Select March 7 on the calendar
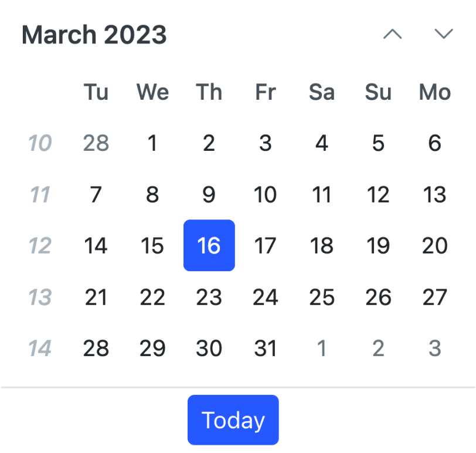This screenshot has width=476, height=453. 96,194
